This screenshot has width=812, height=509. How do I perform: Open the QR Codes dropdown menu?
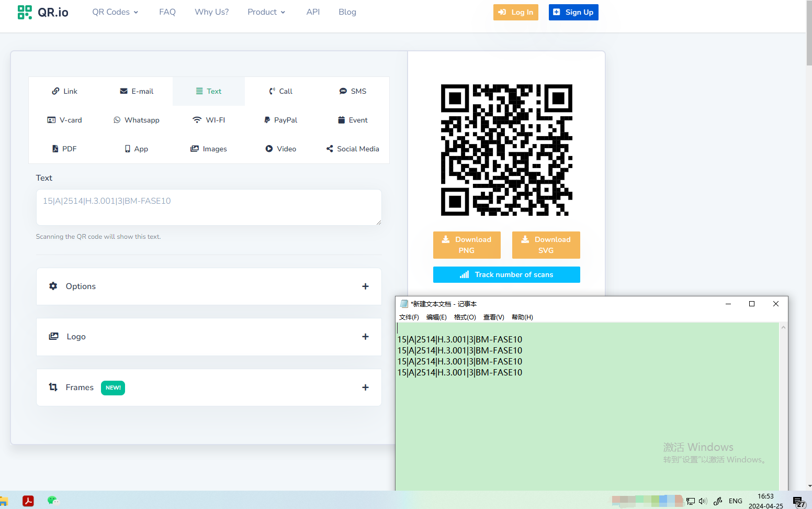pyautogui.click(x=115, y=12)
